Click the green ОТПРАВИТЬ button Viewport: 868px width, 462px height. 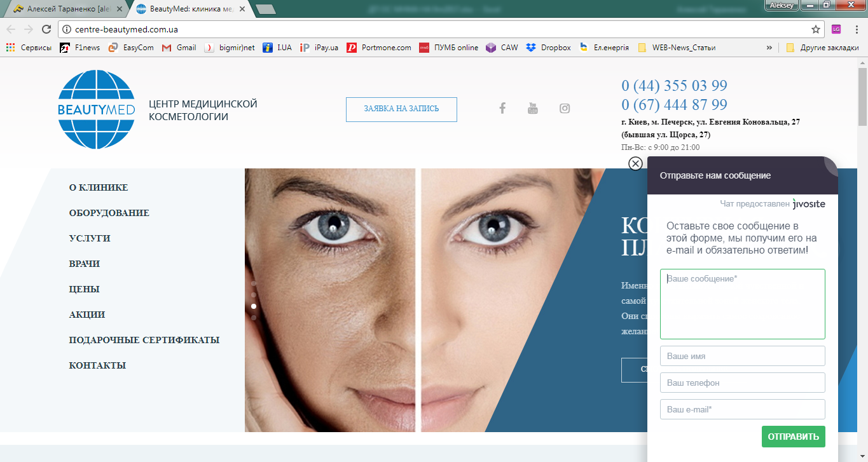(794, 437)
